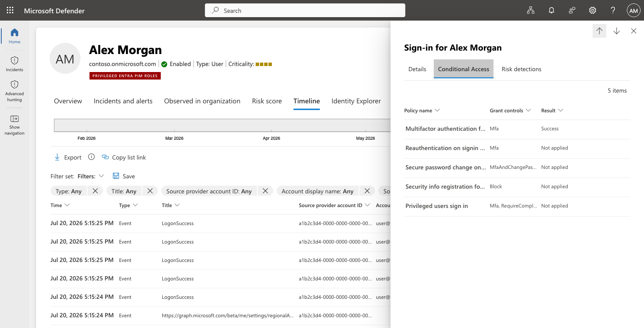Viewport: 644px width, 328px height.
Task: Open Account display name: Any filter
Action: [318, 191]
